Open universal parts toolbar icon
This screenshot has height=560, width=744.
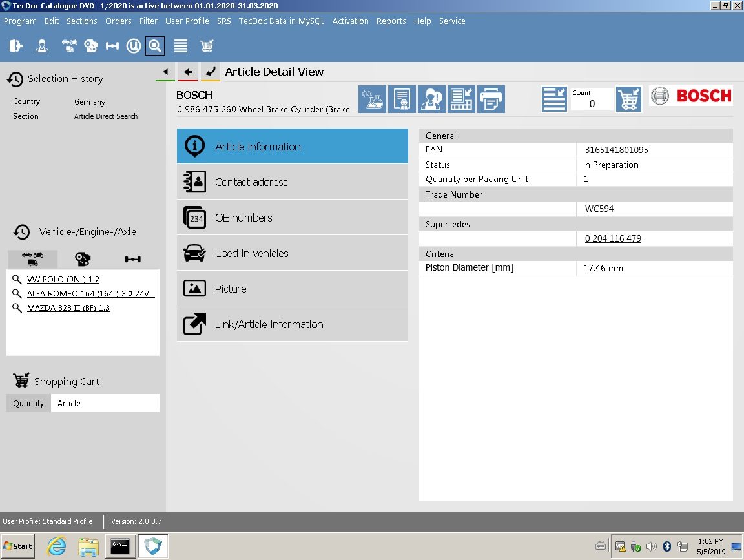coord(133,46)
